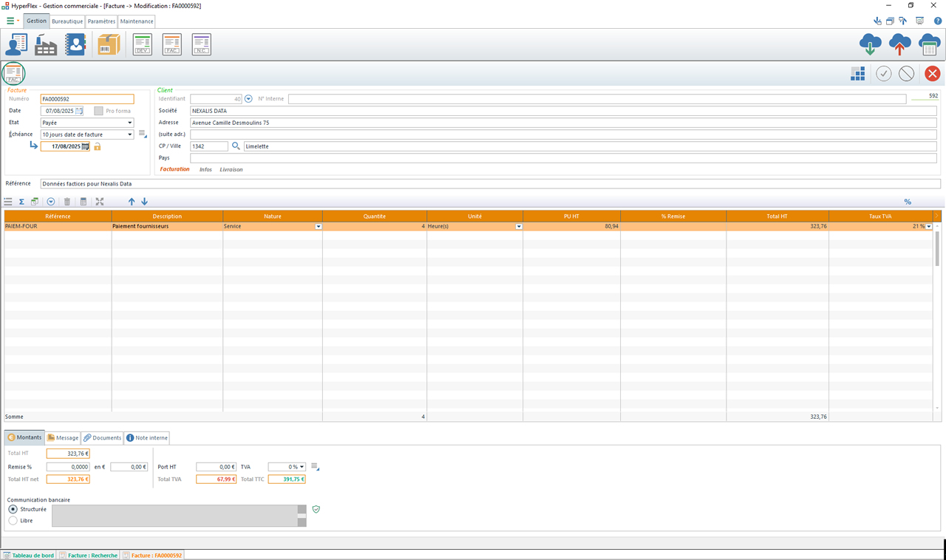Click the Livraison address link
The height and width of the screenshot is (560, 946).
tap(231, 170)
